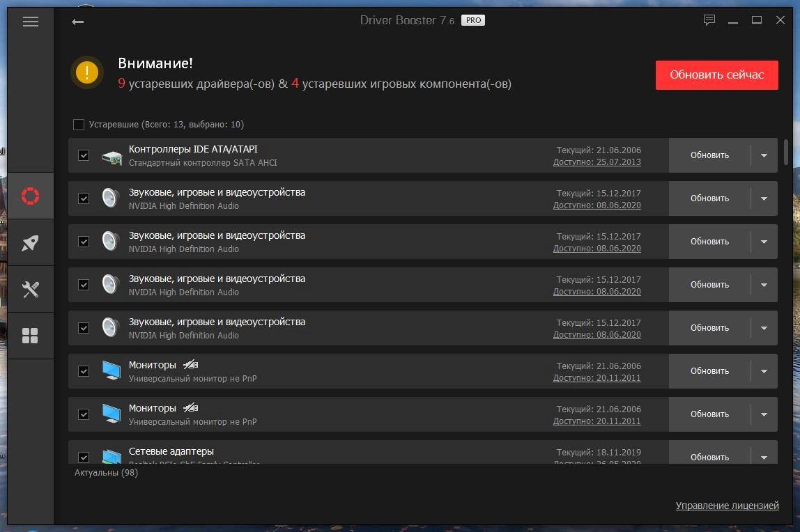Uncheck the Сетевые адаптеры checkbox

coord(84,457)
